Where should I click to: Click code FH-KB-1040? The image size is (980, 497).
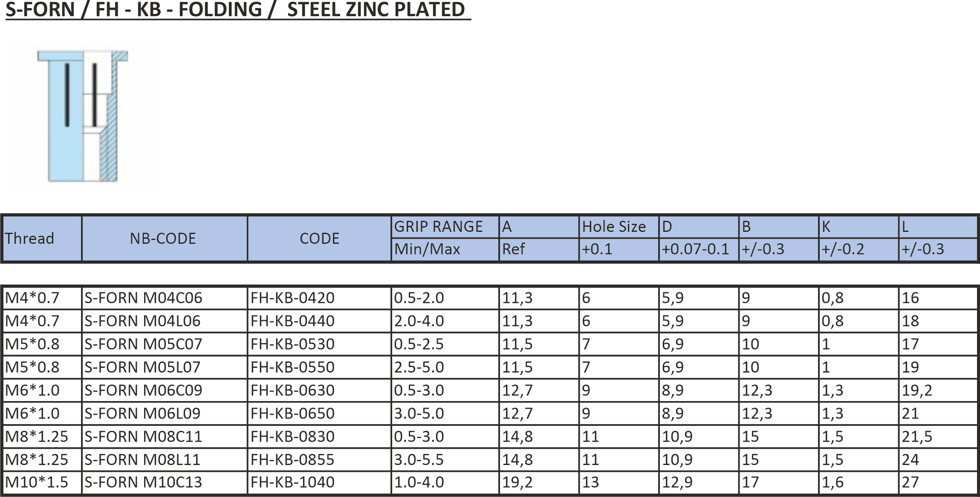[x=319, y=482]
